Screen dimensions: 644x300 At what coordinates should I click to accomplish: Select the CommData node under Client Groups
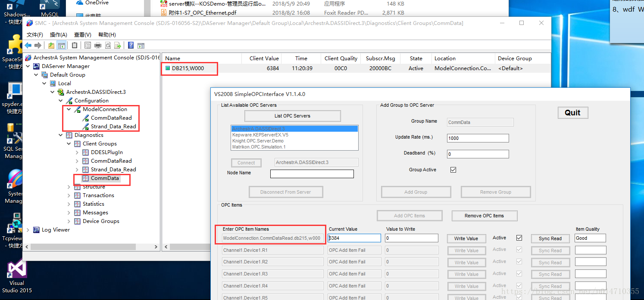pyautogui.click(x=105, y=178)
